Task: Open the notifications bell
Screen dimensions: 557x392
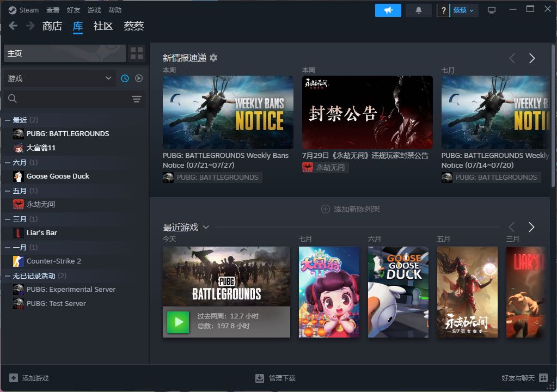Action: (418, 10)
